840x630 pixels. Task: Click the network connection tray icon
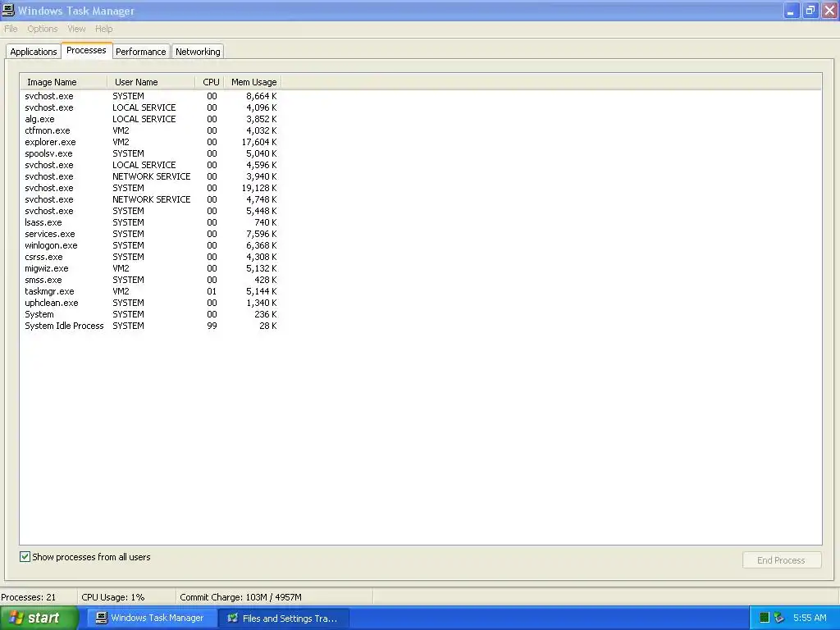[x=779, y=618]
